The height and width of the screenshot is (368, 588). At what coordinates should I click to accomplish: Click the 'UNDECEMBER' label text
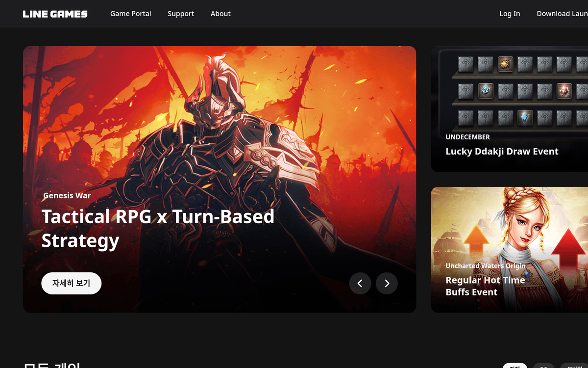pyautogui.click(x=468, y=137)
